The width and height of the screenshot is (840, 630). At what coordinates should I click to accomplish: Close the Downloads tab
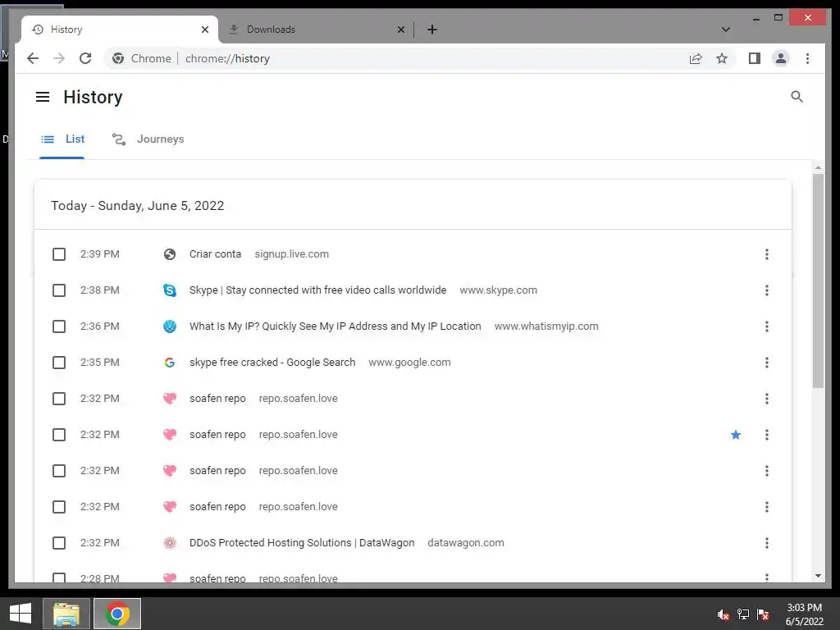(400, 30)
